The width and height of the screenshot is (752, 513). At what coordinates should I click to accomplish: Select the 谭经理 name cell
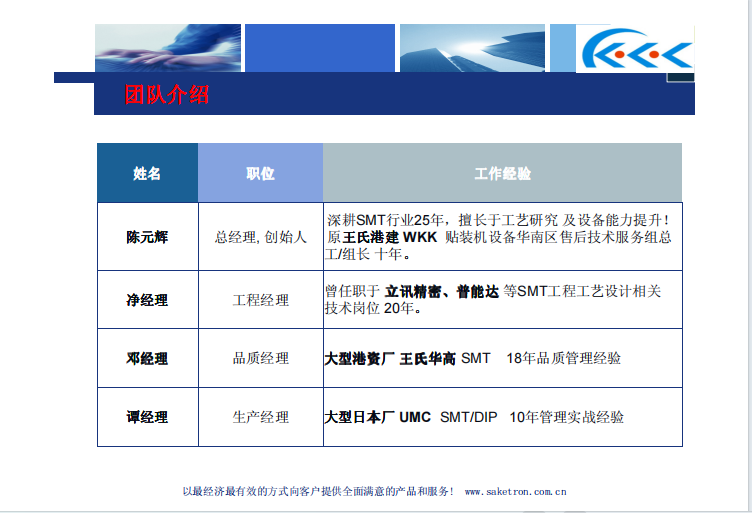point(147,417)
